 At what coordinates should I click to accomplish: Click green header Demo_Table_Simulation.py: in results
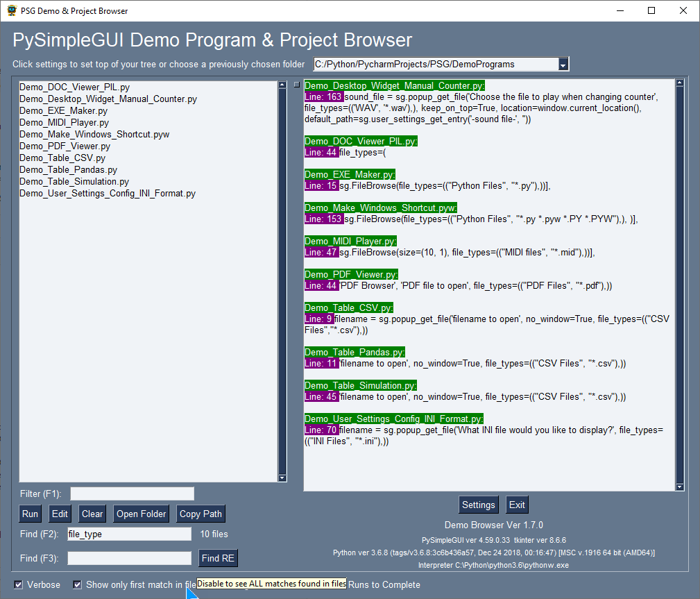(x=361, y=385)
